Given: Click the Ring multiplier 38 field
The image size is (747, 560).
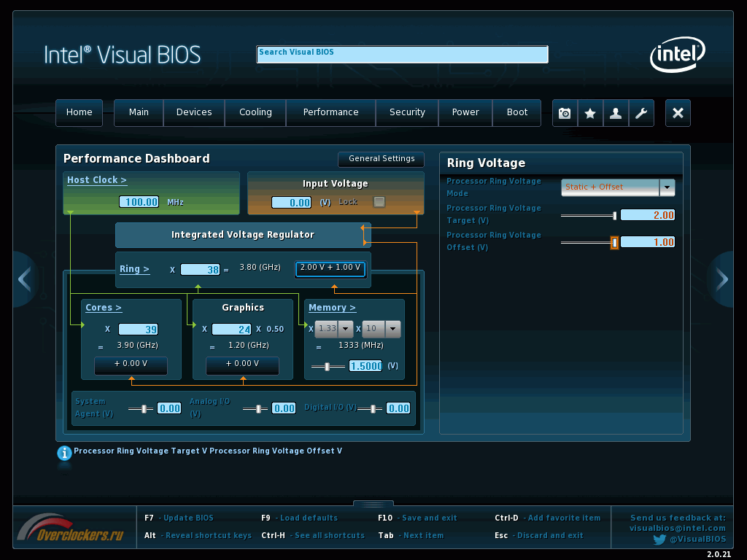Looking at the screenshot, I should coord(200,270).
